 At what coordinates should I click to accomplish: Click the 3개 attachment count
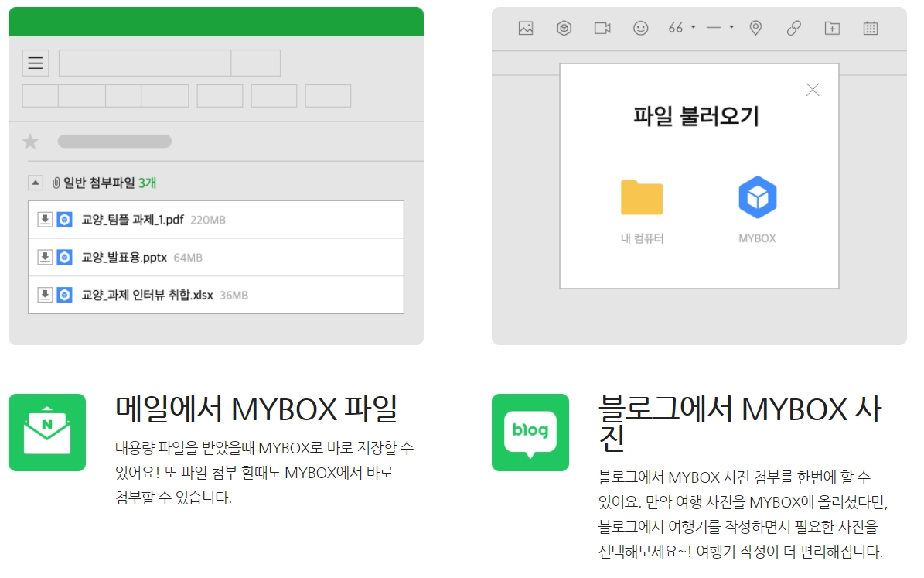tap(148, 183)
